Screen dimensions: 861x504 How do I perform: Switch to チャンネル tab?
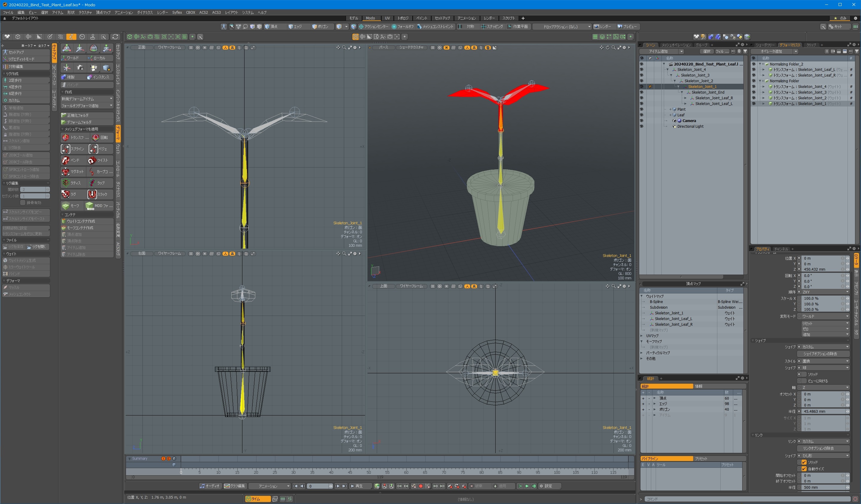coord(781,249)
